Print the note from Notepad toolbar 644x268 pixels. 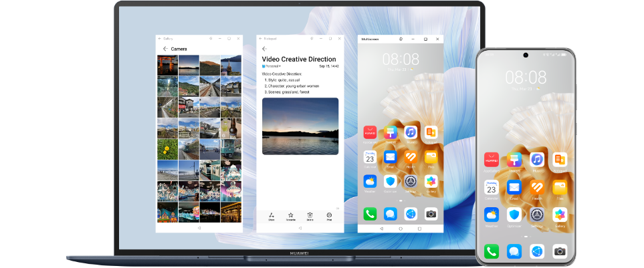point(330,217)
